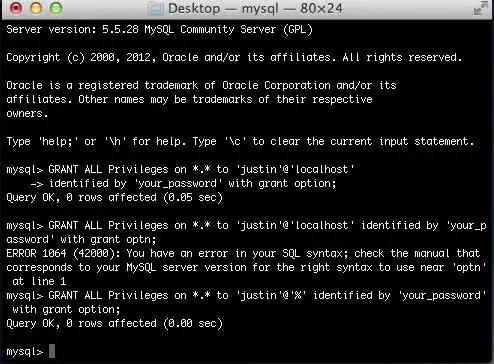This screenshot has width=494, height=364.
Task: Click 'Query OK, 0 rows affected (0.00 sec)'
Action: click(114, 323)
